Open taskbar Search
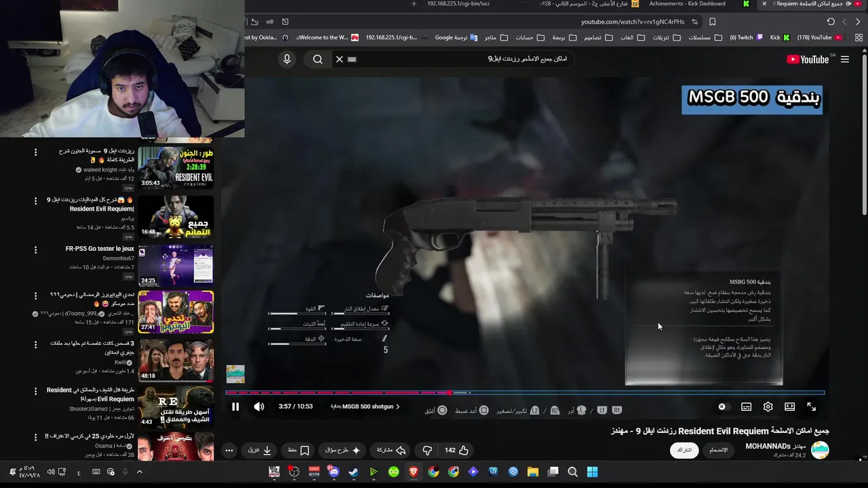The width and height of the screenshot is (868, 488). click(x=572, y=472)
